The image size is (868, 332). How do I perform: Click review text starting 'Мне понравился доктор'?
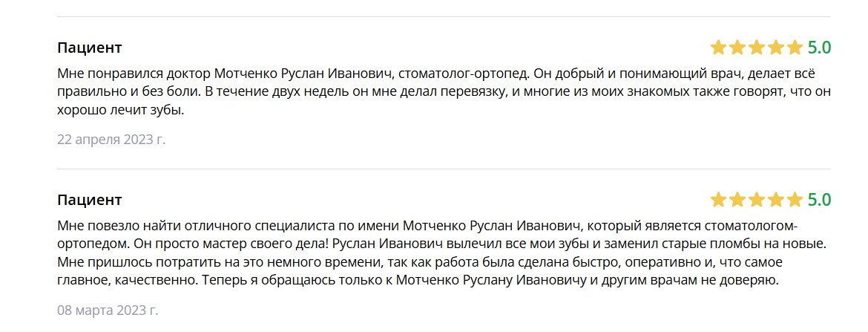pyautogui.click(x=134, y=74)
